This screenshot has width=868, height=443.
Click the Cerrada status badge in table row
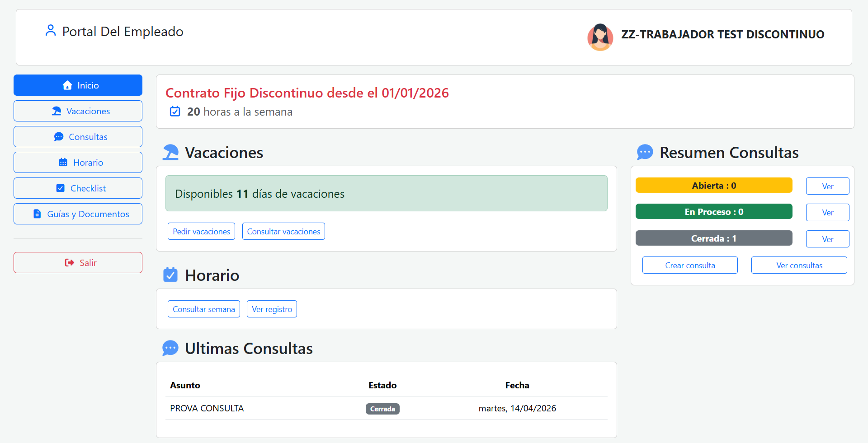pyautogui.click(x=382, y=409)
